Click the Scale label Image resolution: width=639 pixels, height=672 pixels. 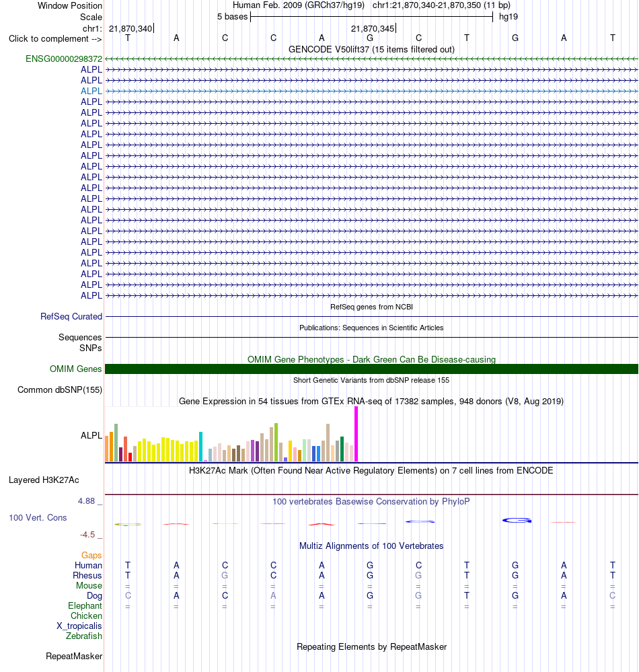pos(91,17)
